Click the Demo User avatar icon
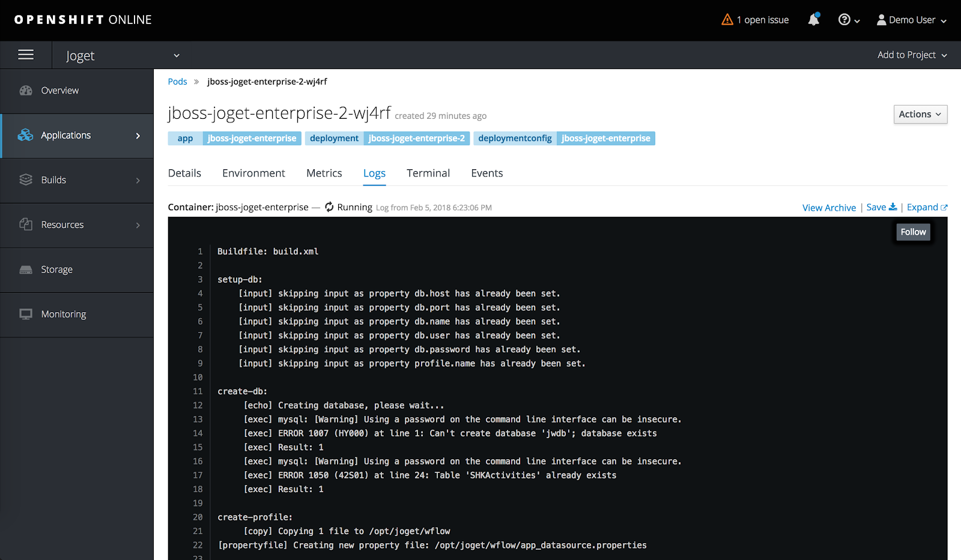 tap(881, 20)
